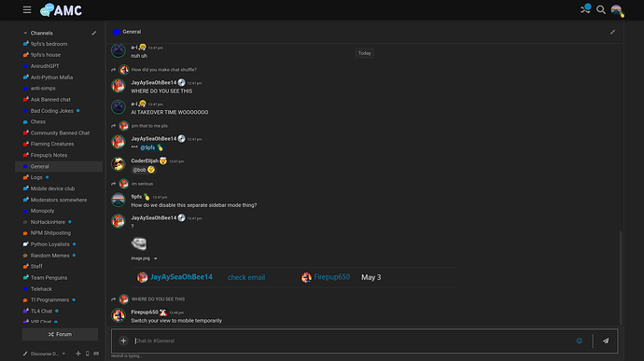Expand the image.png dropdown arrow
The width and height of the screenshot is (644, 361).
coord(155,258)
